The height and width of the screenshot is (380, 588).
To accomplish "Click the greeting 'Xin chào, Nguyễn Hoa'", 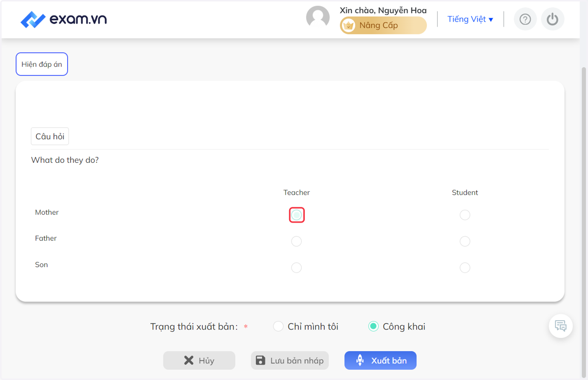I will [x=383, y=10].
